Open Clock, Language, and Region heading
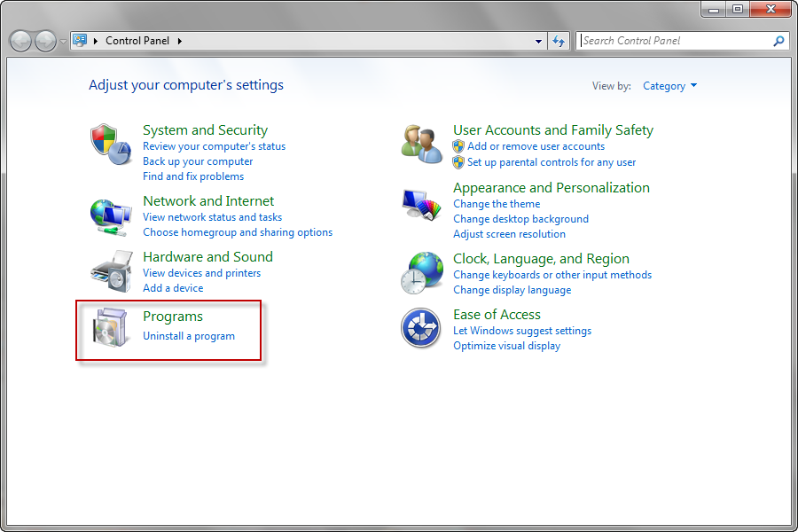This screenshot has height=532, width=798. pyautogui.click(x=541, y=259)
